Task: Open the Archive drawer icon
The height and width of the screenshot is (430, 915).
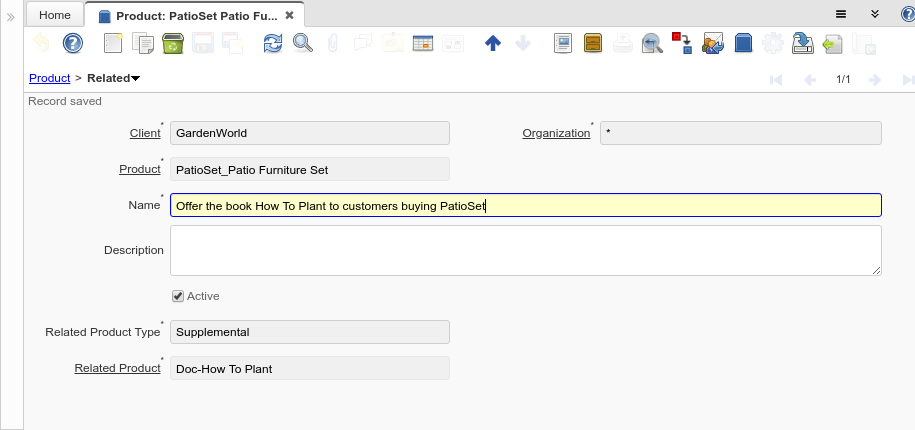Action: point(593,43)
